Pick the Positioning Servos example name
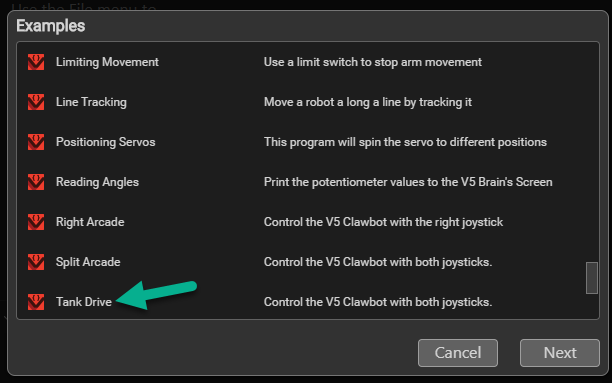Viewport: 612px width, 383px height. (x=105, y=142)
